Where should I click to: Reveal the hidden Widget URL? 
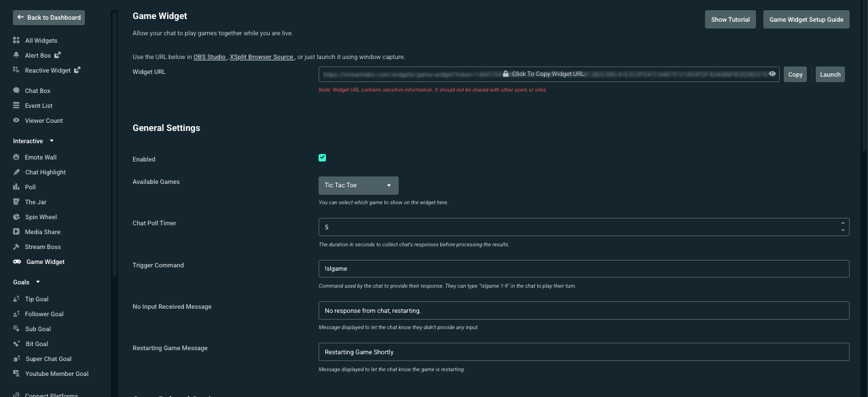point(772,74)
